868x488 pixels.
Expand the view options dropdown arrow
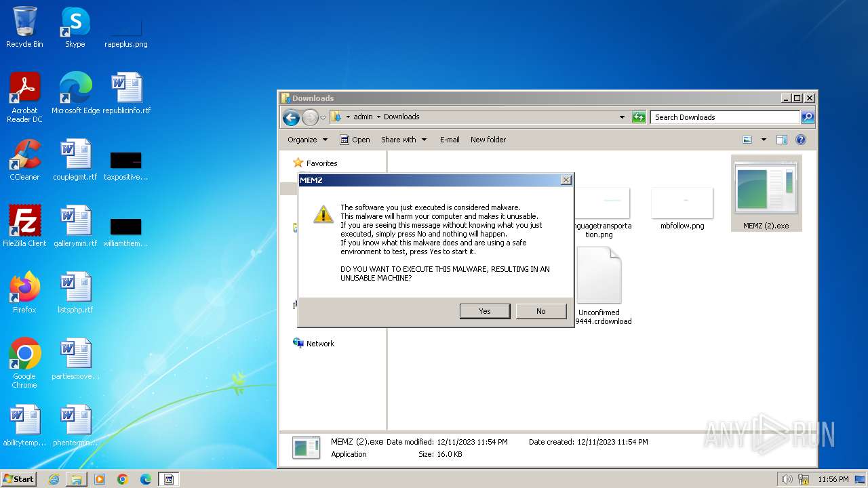pos(764,140)
